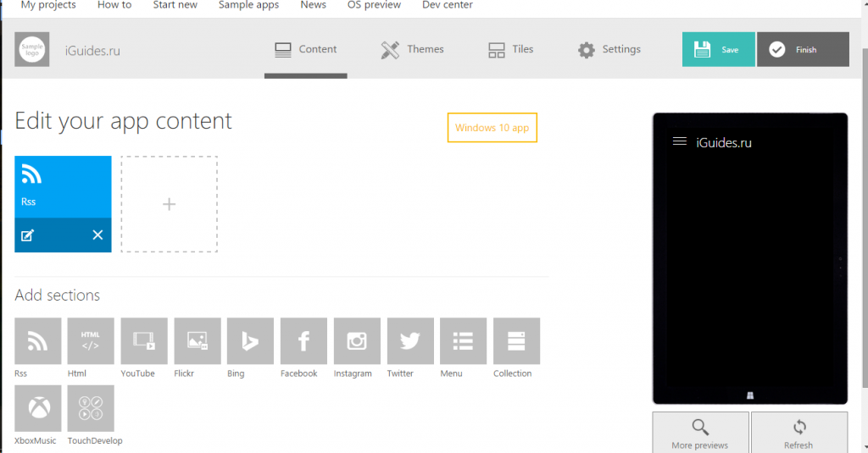Refresh the app preview
The width and height of the screenshot is (868, 453).
click(798, 433)
